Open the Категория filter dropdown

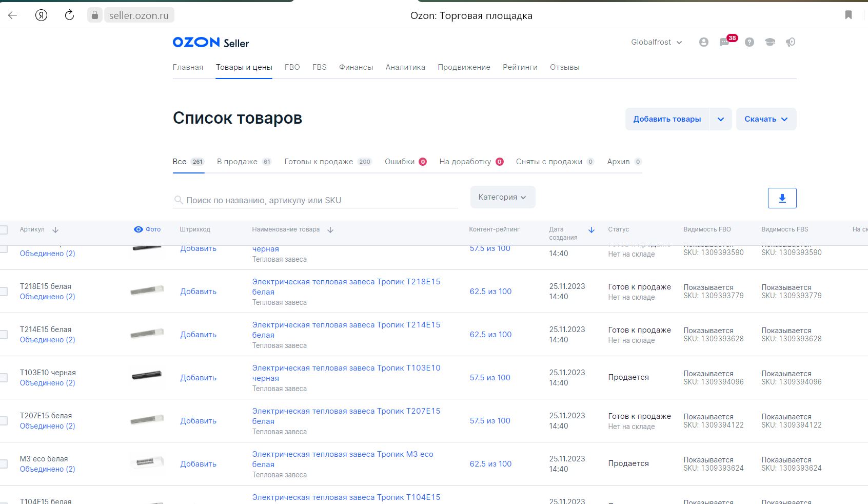[x=503, y=197]
